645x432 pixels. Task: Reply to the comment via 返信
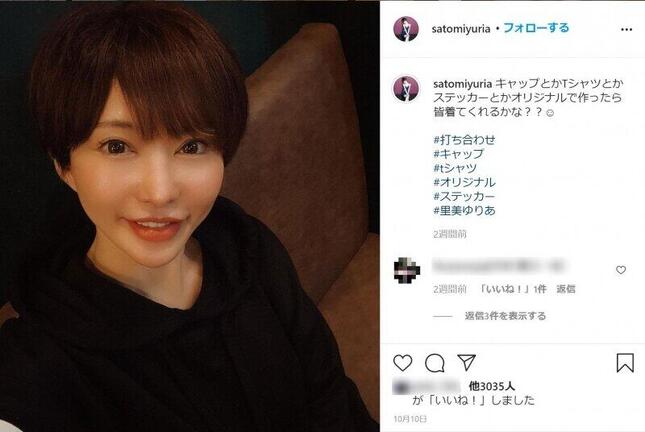tap(566, 289)
